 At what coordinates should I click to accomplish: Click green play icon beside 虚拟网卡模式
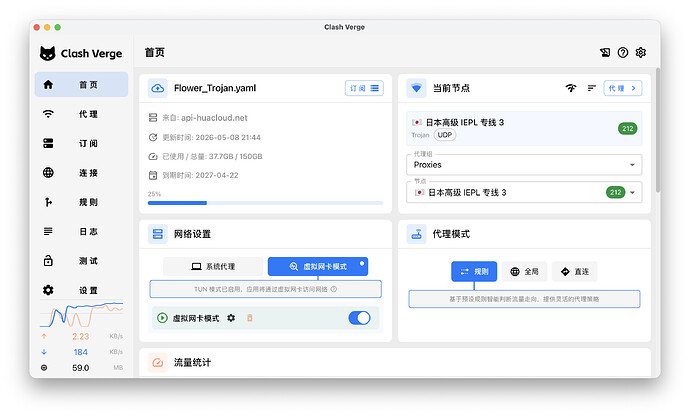[162, 318]
